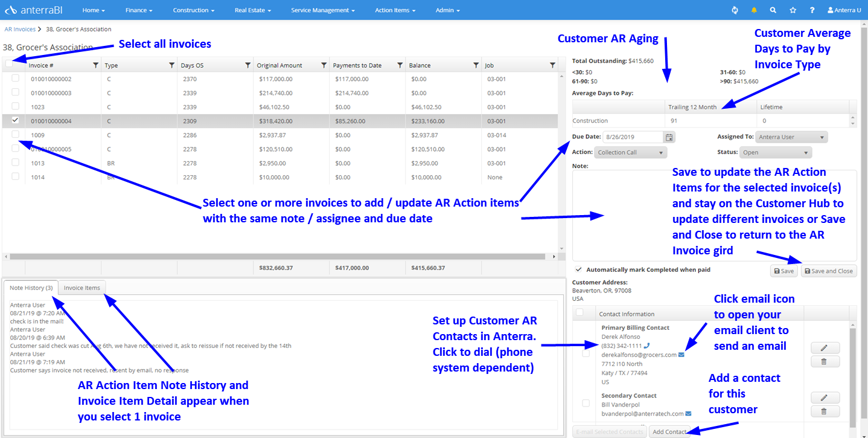Filter the Type column
The height and width of the screenshot is (438, 868).
(x=171, y=65)
